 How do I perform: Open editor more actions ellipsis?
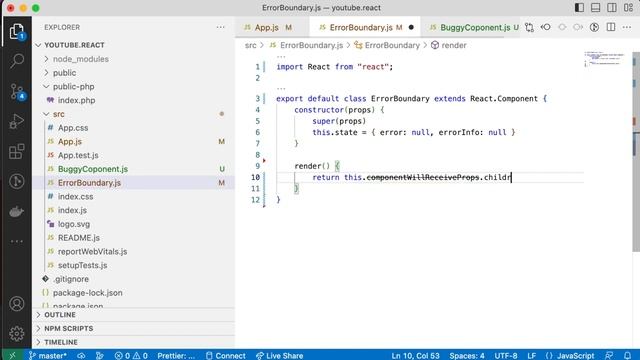click(627, 27)
